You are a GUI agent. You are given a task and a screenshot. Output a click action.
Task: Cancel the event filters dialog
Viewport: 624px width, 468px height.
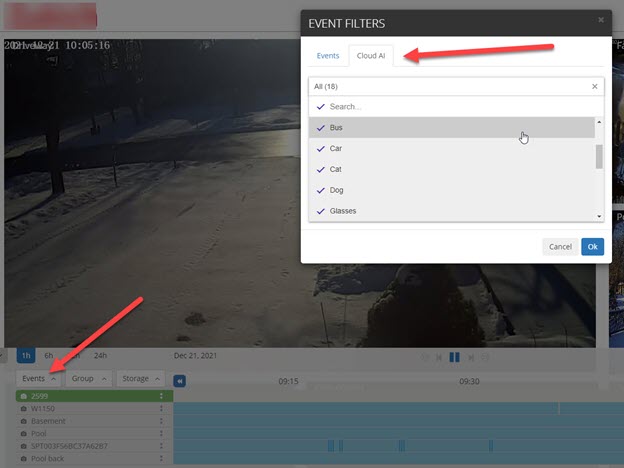click(560, 247)
